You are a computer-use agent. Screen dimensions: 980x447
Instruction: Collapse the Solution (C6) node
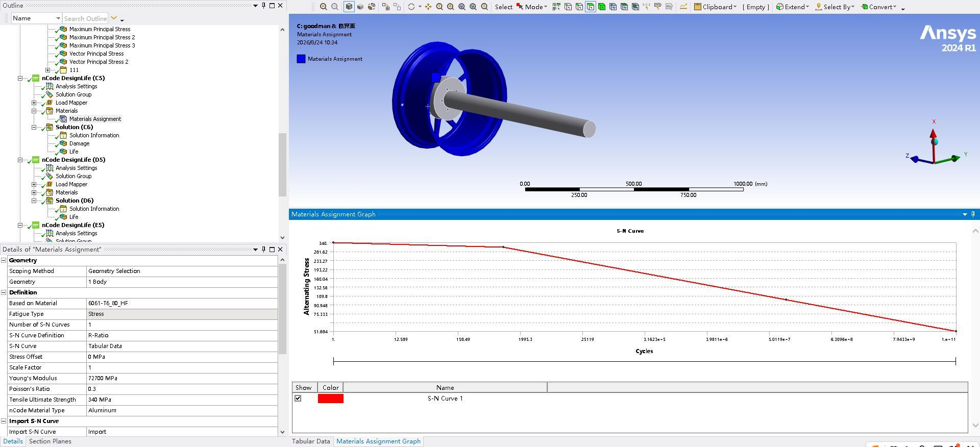coord(34,127)
